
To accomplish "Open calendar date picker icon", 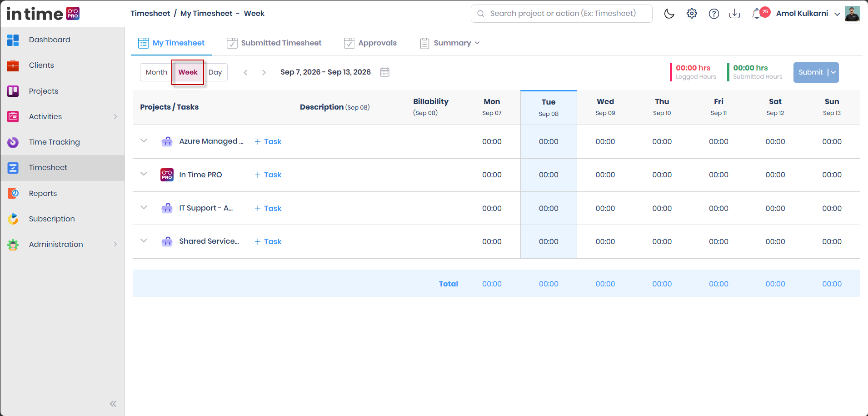I will (384, 72).
